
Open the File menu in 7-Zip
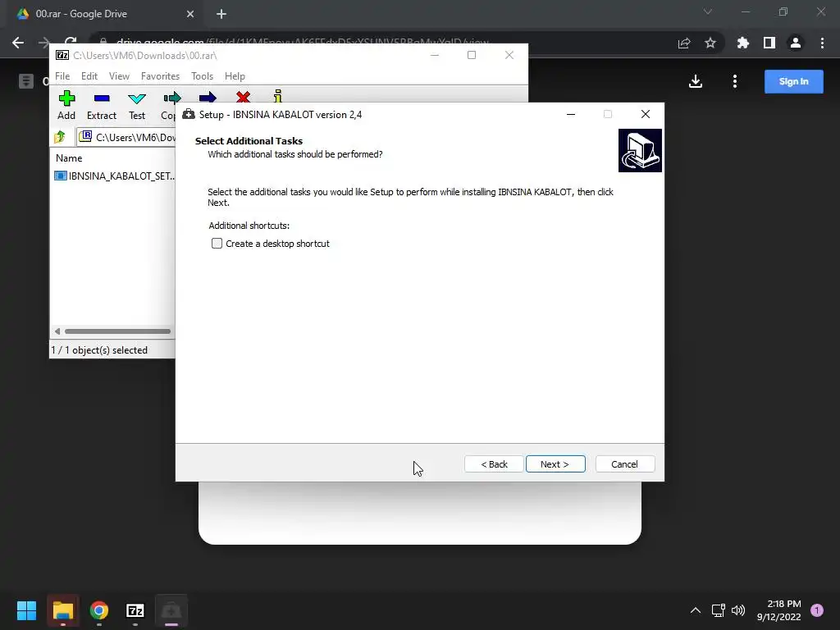[62, 76]
